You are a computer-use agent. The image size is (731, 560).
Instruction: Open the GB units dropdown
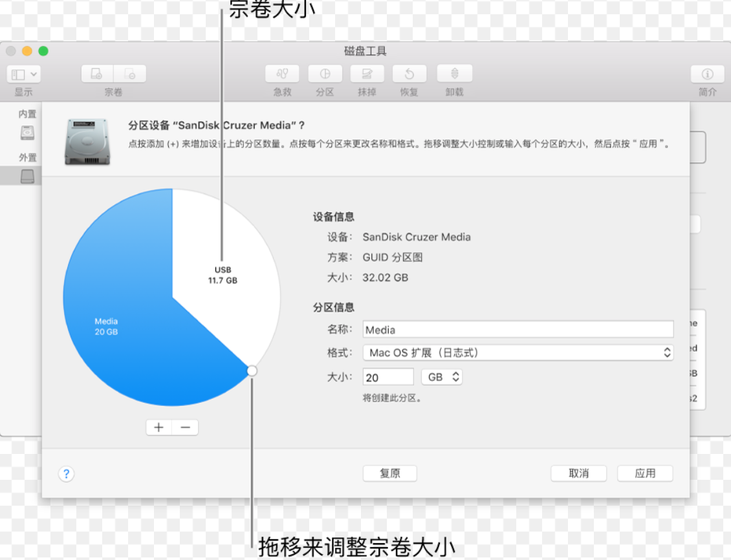point(442,376)
